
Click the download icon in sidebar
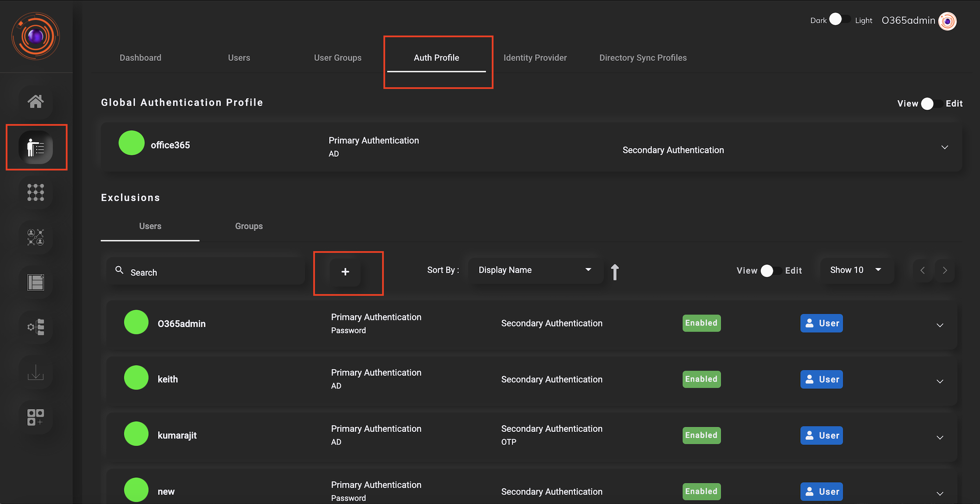(x=36, y=373)
